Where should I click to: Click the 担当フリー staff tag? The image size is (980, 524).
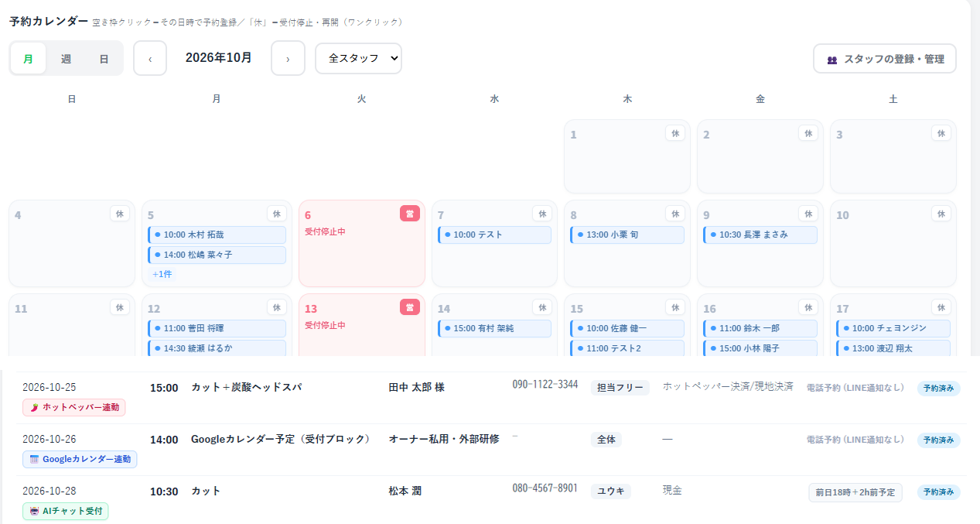(620, 388)
